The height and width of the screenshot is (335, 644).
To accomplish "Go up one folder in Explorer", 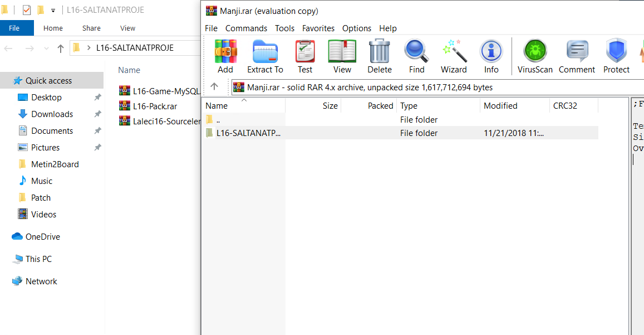I will 61,48.
